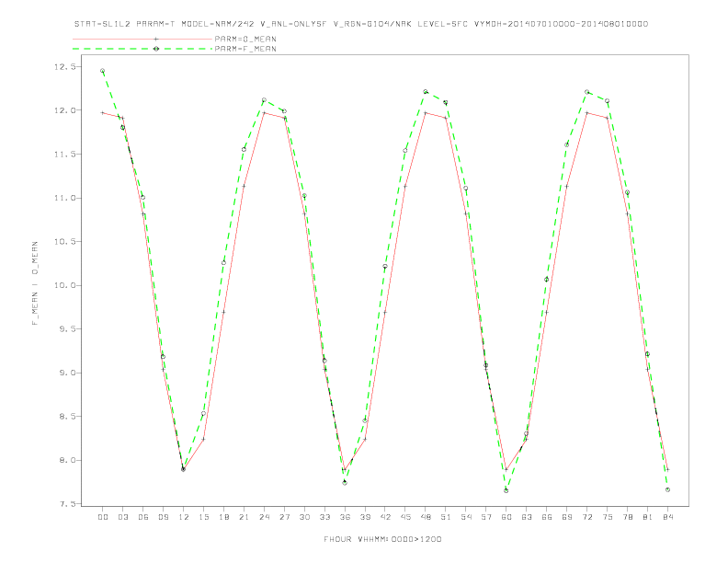Click the 10.5 y-axis tick label
The width and height of the screenshot is (728, 563).
click(63, 242)
